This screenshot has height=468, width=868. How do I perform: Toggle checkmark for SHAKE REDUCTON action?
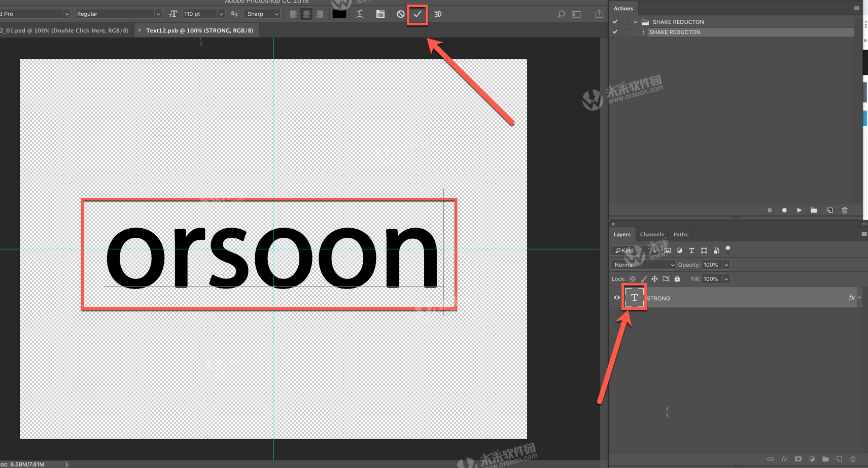pyautogui.click(x=615, y=32)
